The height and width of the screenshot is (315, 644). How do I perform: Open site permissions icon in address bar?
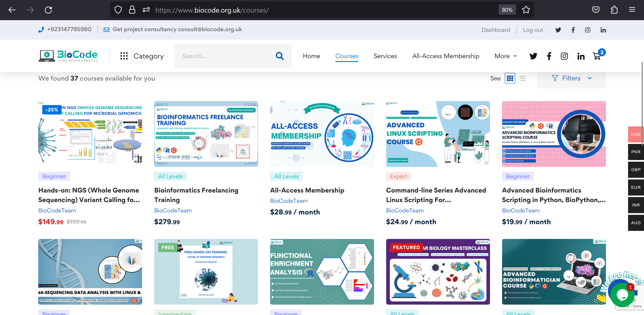[146, 10]
